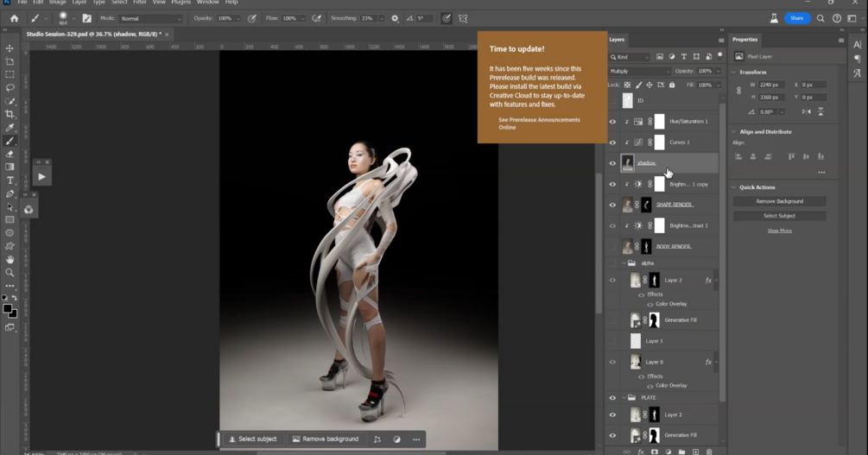
Task: Select the Horizontal Type tool
Action: pyautogui.click(x=10, y=180)
